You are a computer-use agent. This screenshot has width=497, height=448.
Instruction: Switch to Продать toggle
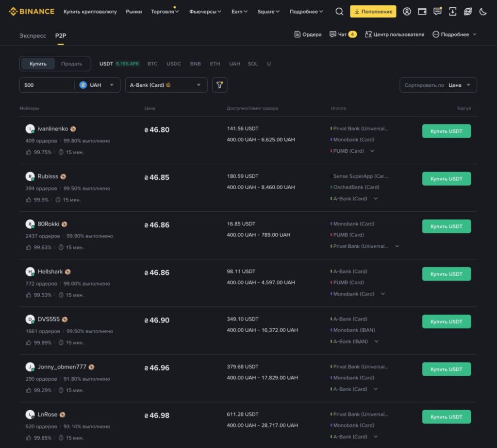pos(71,64)
